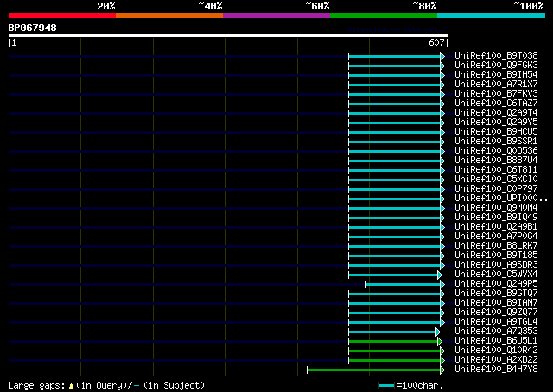Image resolution: width=553 pixels, height=392 pixels.
Task: Select UniRef100_A7Q353 label
Action: point(496,332)
